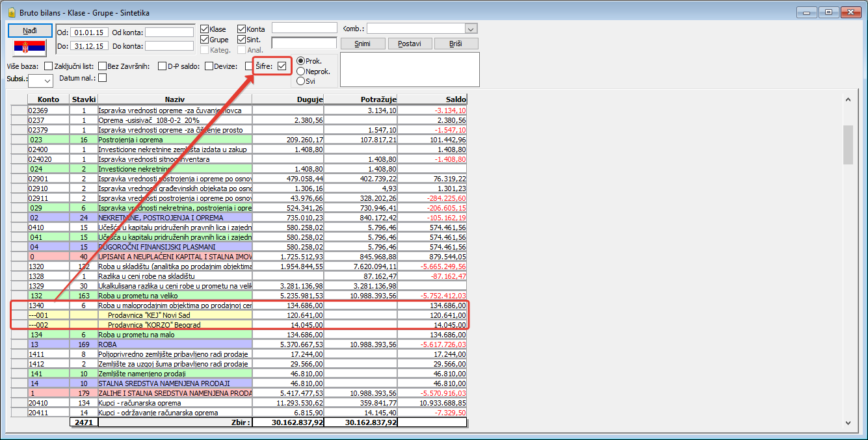The width and height of the screenshot is (868, 440).
Task: Click the scrollbar up arrow
Action: tap(848, 100)
